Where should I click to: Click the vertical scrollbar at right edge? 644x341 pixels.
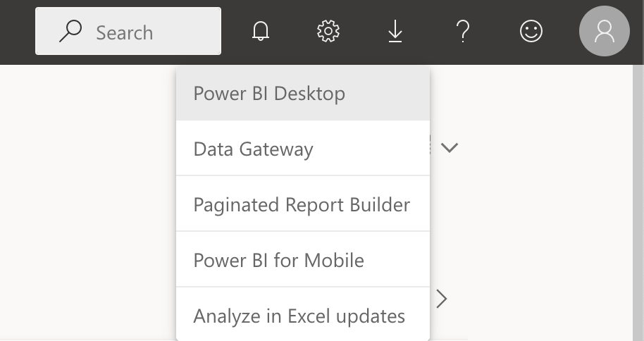[638, 203]
